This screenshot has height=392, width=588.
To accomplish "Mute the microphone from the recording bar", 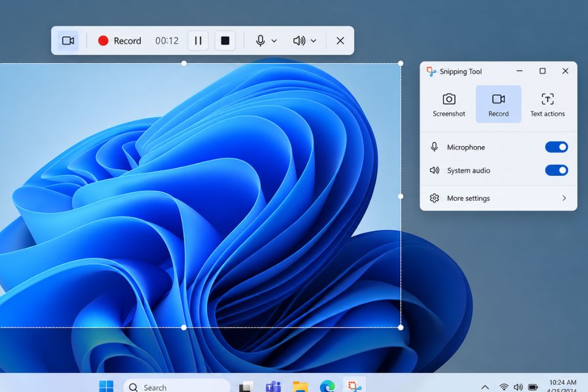I will point(260,40).
